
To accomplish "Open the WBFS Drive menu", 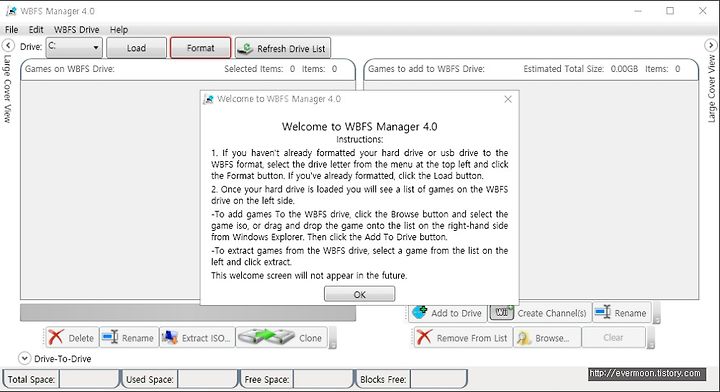I will [76, 30].
